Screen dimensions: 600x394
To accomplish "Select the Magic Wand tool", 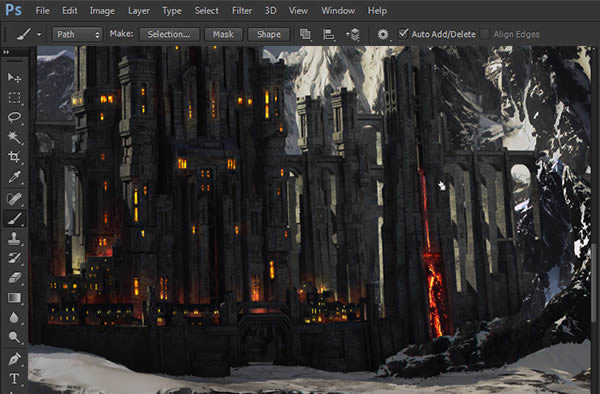I will pyautogui.click(x=14, y=137).
